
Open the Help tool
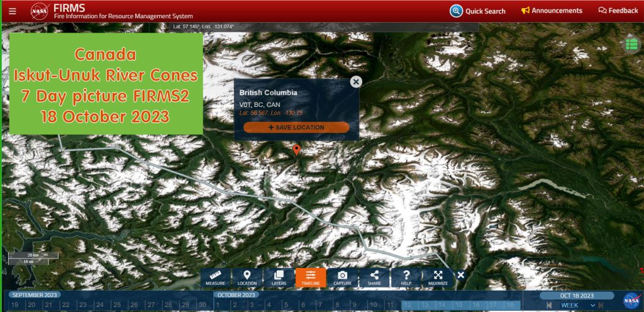(x=406, y=277)
